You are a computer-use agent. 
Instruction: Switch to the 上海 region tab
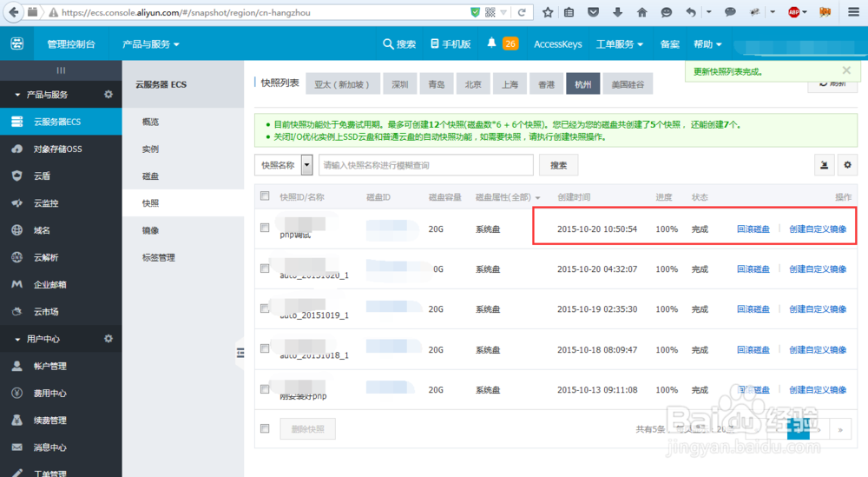click(510, 84)
